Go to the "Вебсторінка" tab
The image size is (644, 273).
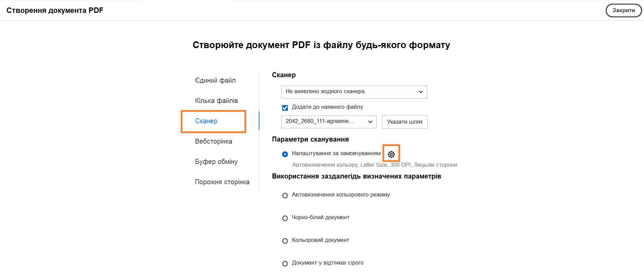click(x=214, y=141)
